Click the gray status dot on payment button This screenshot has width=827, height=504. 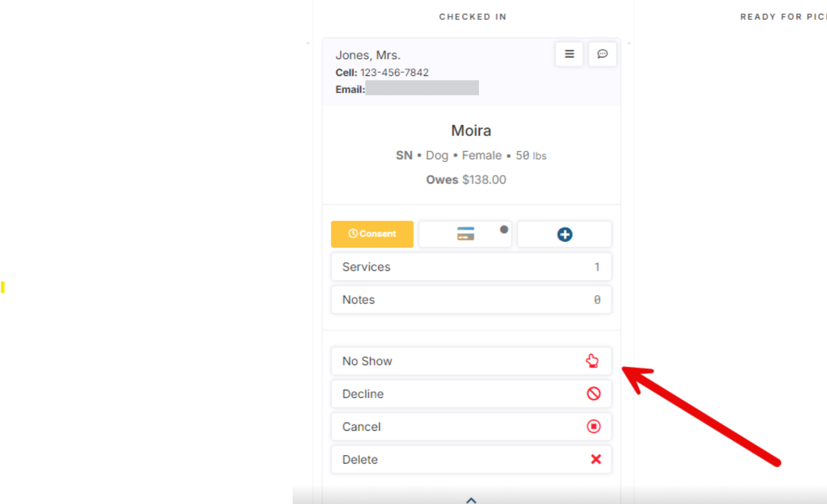[x=504, y=230]
